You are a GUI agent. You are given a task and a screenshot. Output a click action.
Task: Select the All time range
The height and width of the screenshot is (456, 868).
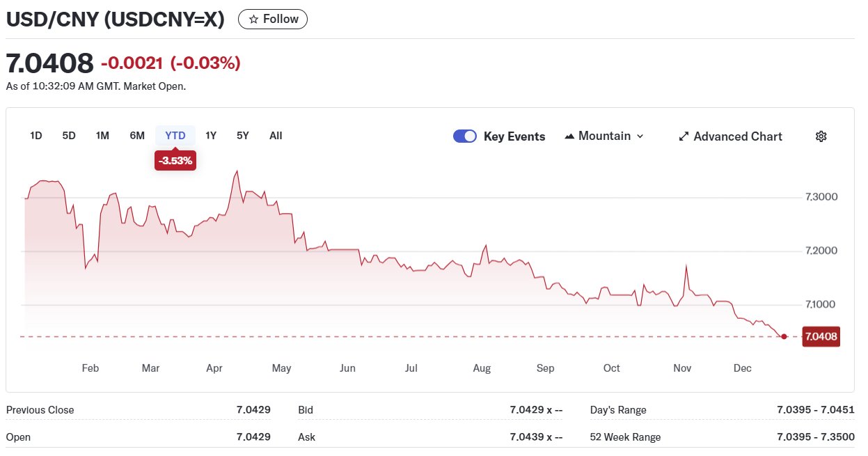click(x=276, y=136)
